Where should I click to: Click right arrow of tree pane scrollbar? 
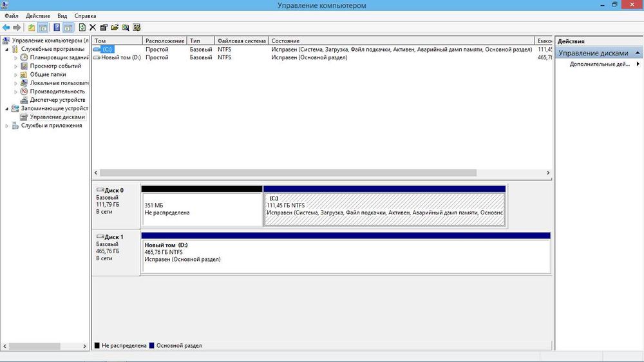point(84,347)
